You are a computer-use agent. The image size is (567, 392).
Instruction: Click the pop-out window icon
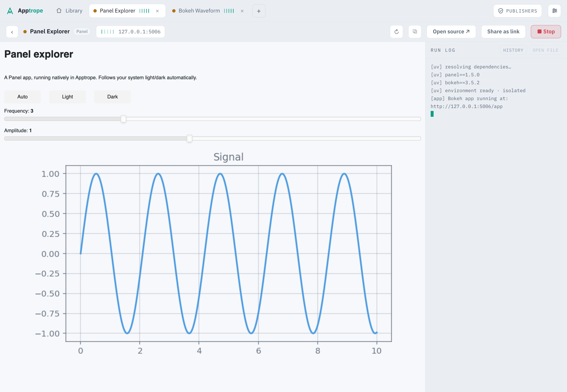coord(415,32)
